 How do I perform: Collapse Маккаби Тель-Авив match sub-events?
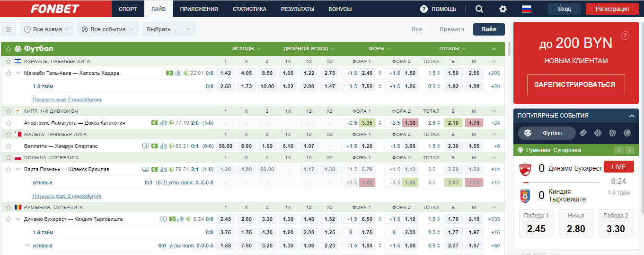18,73
